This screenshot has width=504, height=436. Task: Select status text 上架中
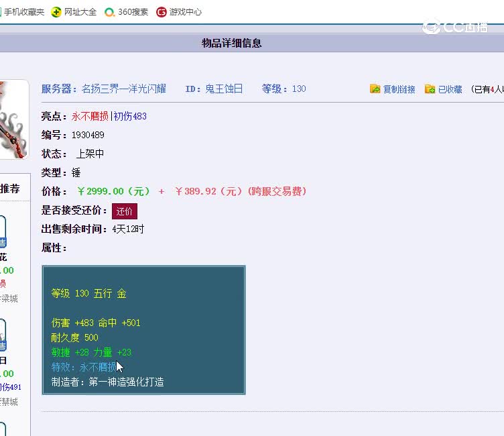[90, 154]
